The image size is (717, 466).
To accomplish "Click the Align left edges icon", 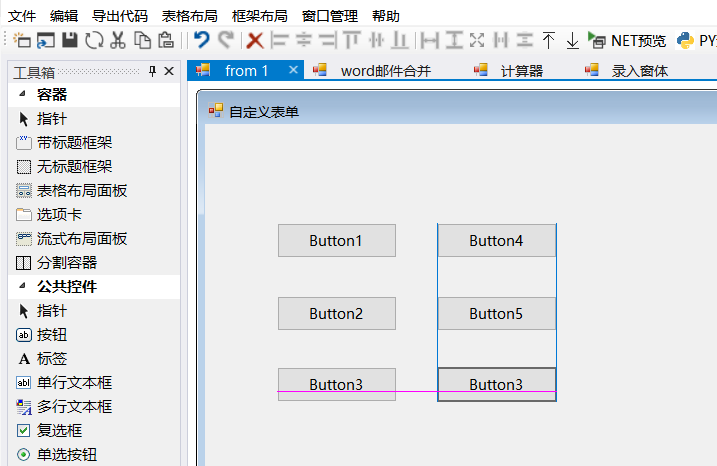I will (x=279, y=40).
